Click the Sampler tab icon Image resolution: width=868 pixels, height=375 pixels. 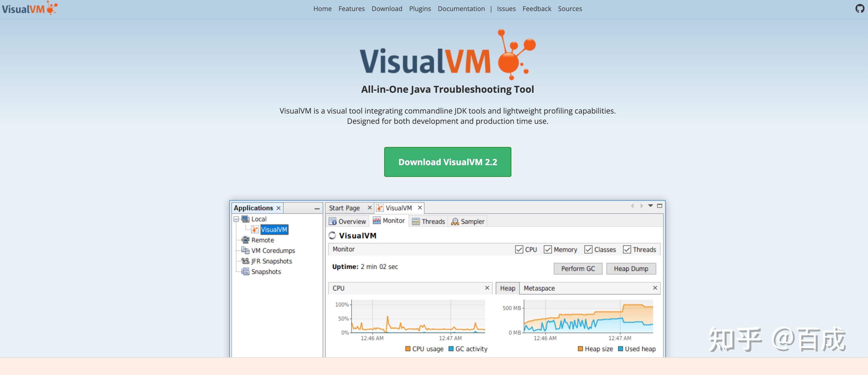point(455,221)
